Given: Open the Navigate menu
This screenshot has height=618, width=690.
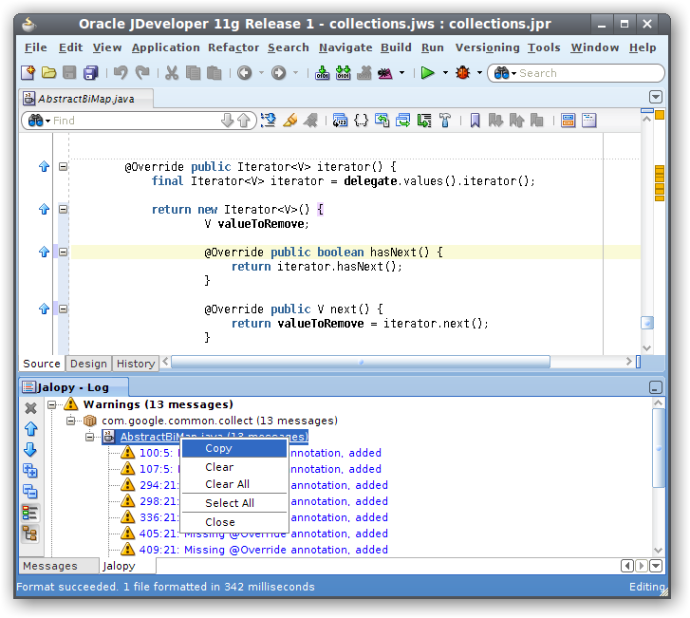Looking at the screenshot, I should (x=345, y=48).
